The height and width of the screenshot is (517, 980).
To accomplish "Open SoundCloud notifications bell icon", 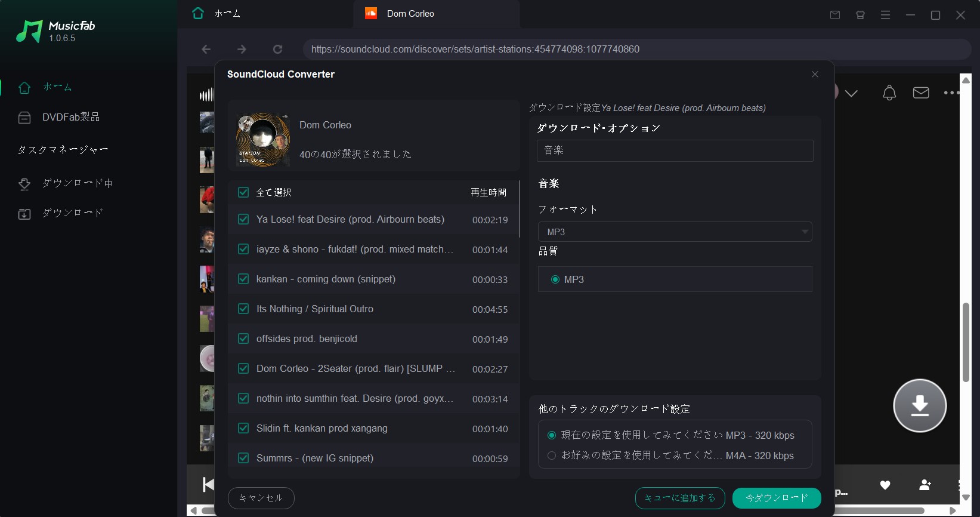I will [x=889, y=93].
